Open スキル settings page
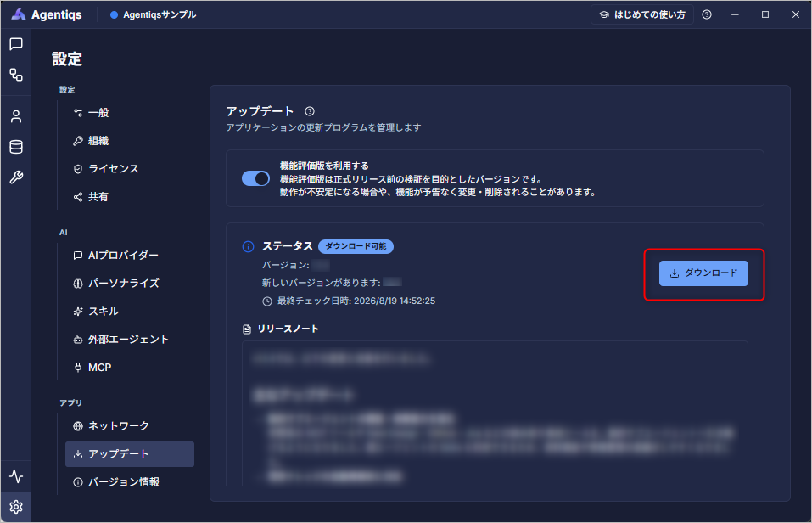The height and width of the screenshot is (523, 812). pyautogui.click(x=130, y=312)
